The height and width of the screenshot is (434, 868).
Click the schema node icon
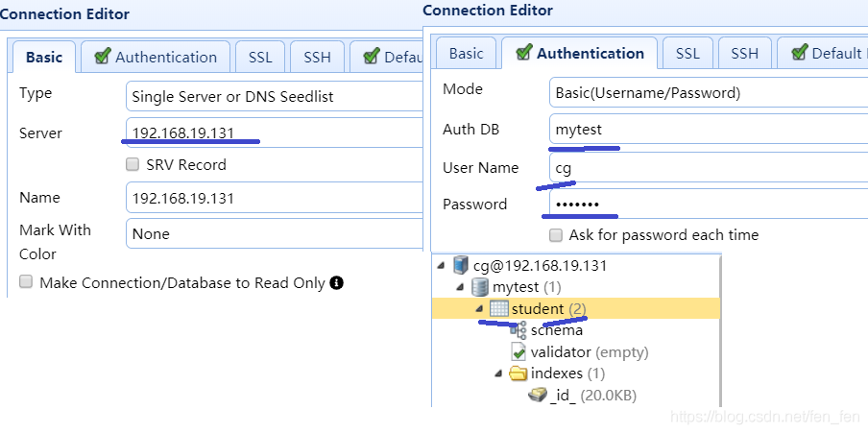(x=518, y=330)
